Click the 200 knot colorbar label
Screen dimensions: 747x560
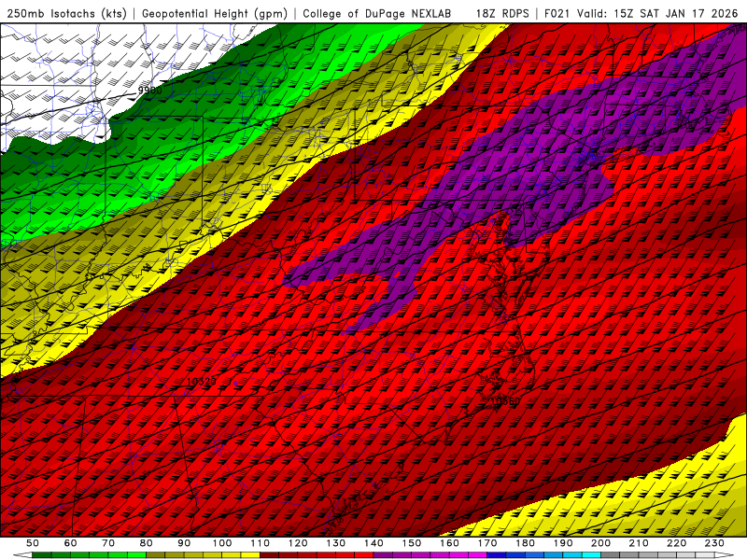tap(600, 543)
